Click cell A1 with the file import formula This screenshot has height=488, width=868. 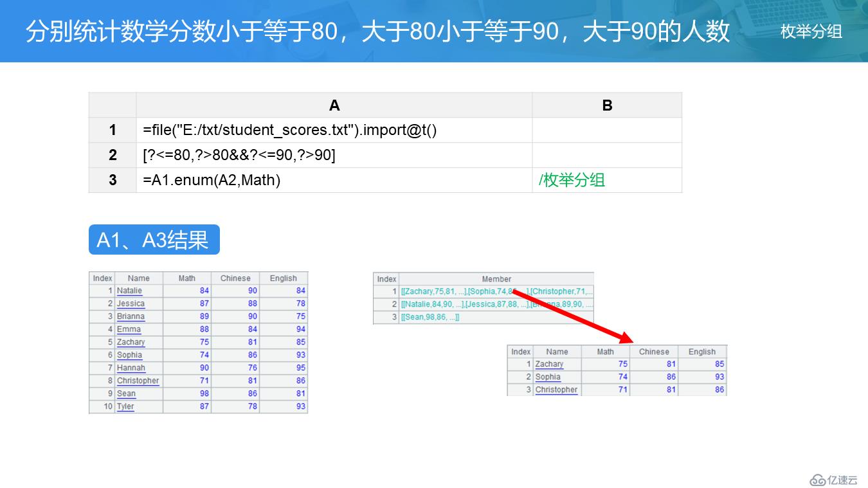pyautogui.click(x=334, y=130)
